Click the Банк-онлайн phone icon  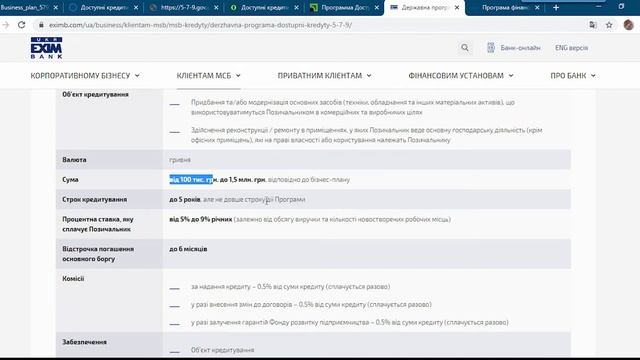point(491,48)
